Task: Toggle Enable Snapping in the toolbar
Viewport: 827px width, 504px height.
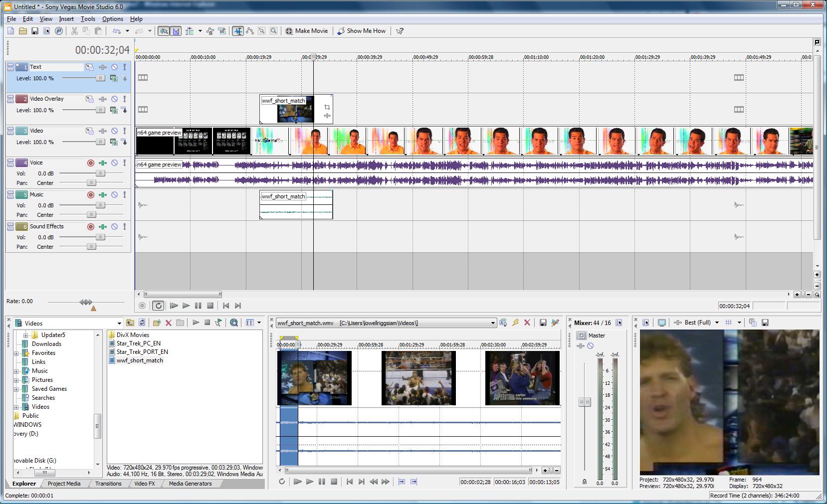Action: pos(164,31)
